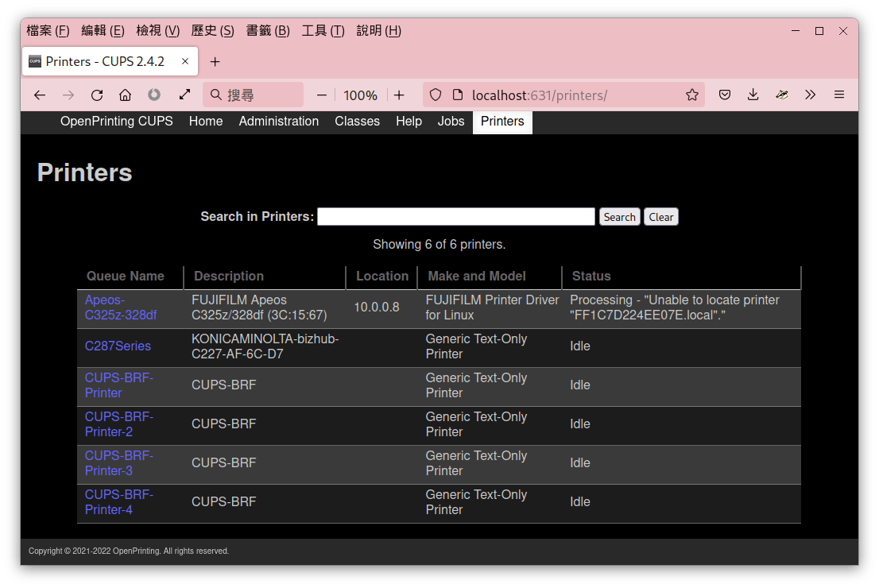Show site information page icon
Image resolution: width=879 pixels, height=588 pixels.
pyautogui.click(x=458, y=95)
